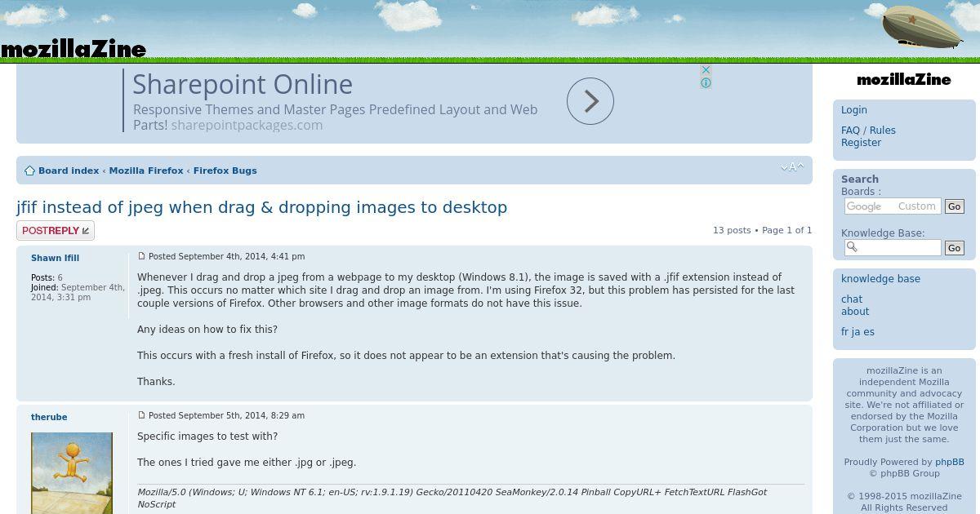Screen dimensions: 980x514
Task: Click the sidebar mozillaZine logo
Action: pyautogui.click(x=904, y=79)
